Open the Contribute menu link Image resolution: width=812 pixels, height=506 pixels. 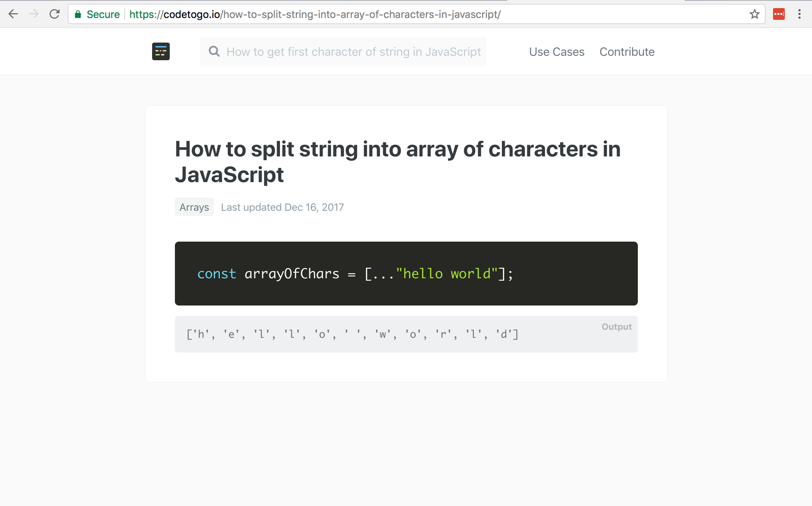(627, 52)
